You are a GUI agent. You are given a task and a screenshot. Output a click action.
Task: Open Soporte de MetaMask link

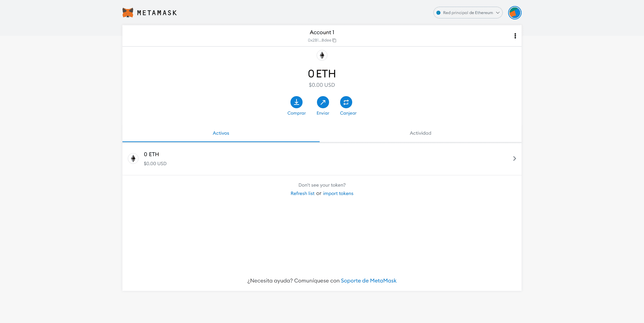point(369,281)
